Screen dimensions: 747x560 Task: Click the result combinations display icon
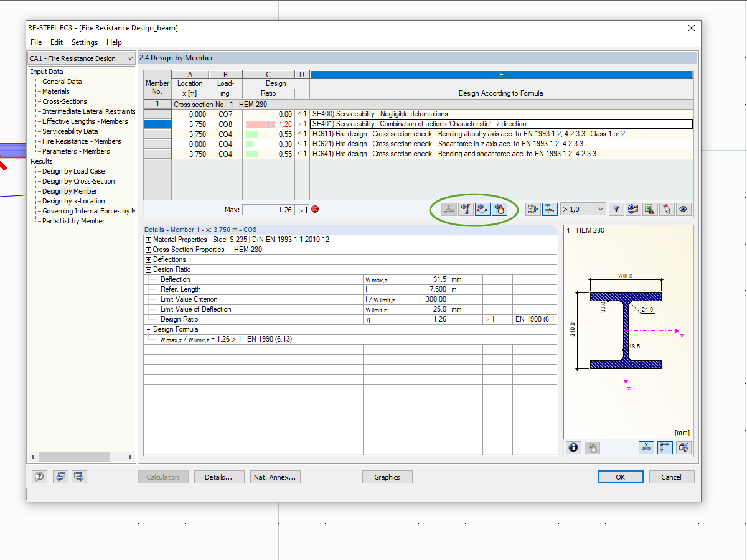(533, 210)
